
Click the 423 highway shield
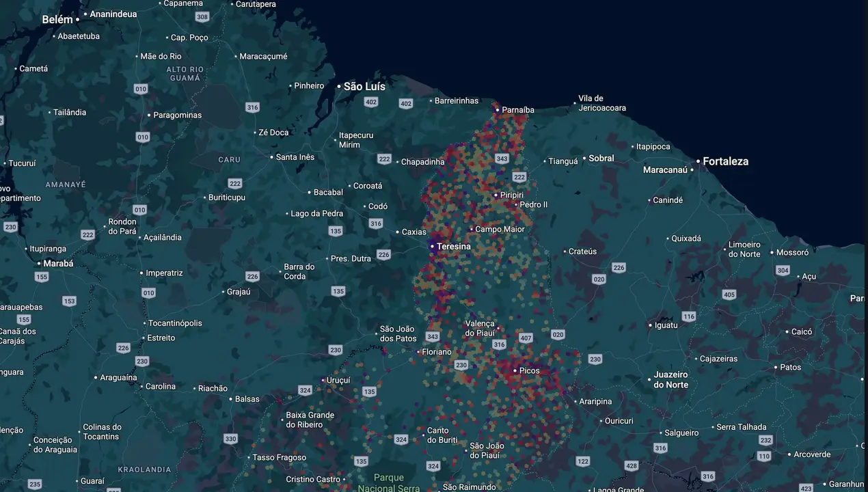[806, 488]
